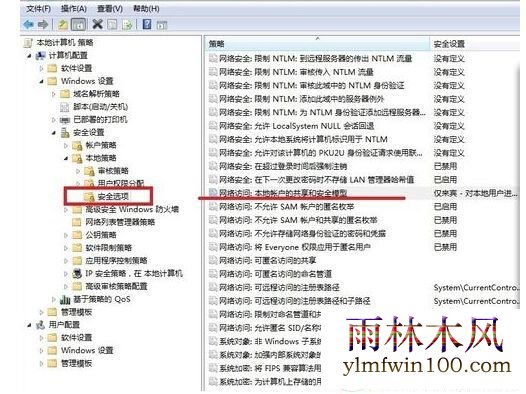Collapse the 计算机配置 tree node
This screenshot has width=526, height=394.
[30, 56]
